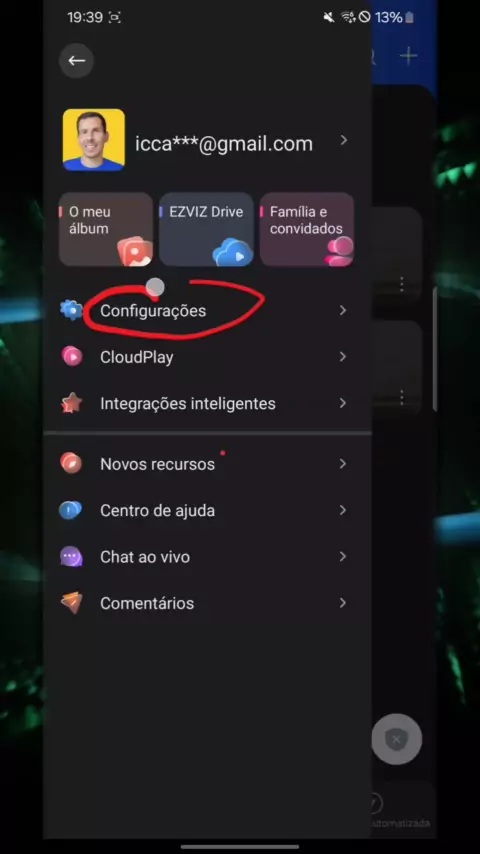Screen dimensions: 480x854
Task: Tap the Integrações inteligentes star icon
Action: pyautogui.click(x=71, y=403)
